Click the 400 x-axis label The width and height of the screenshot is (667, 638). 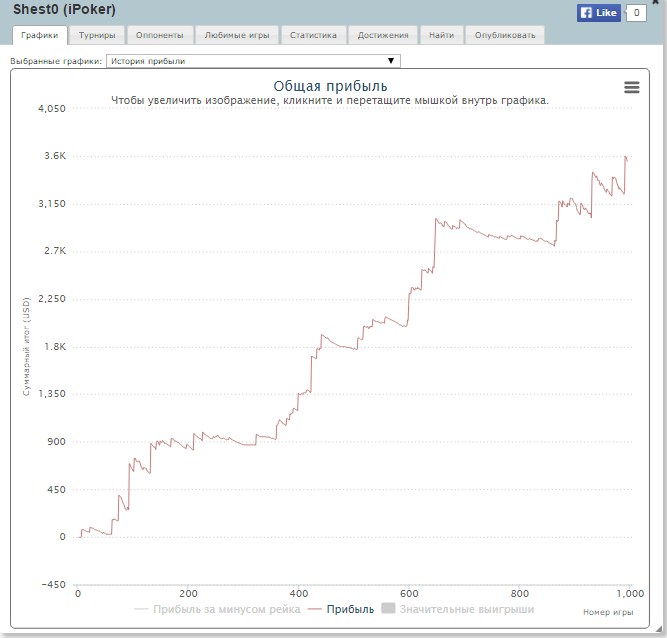point(299,594)
